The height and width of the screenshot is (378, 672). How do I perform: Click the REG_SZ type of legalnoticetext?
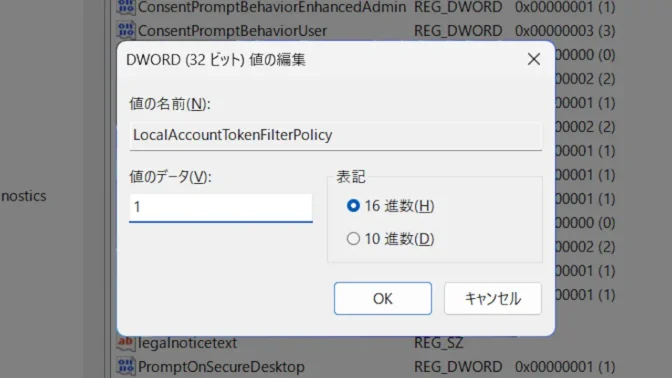(438, 343)
